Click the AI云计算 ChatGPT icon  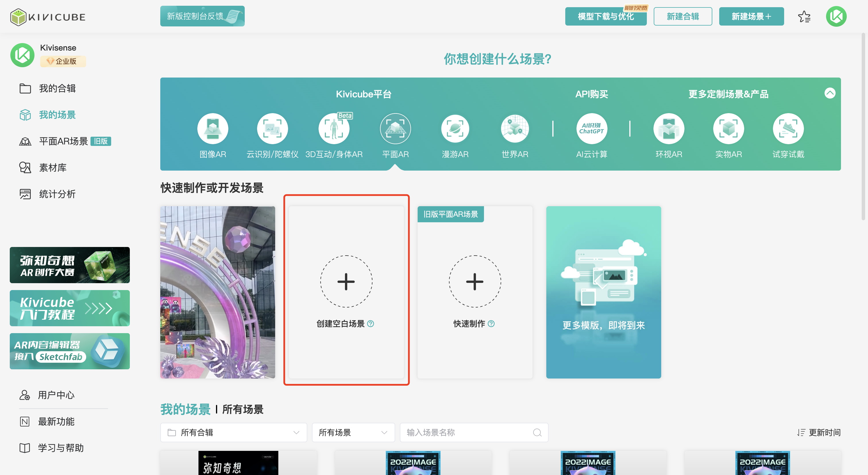pos(591,129)
